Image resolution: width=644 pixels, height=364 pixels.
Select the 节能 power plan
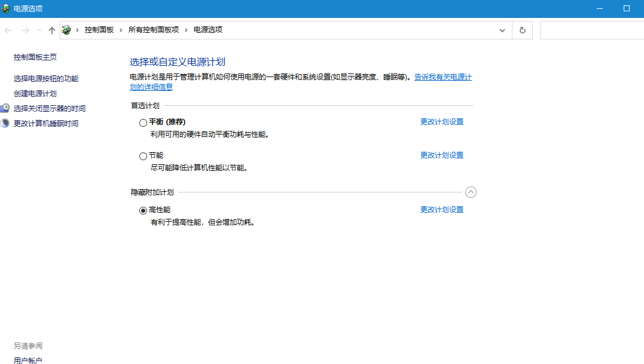coord(143,155)
